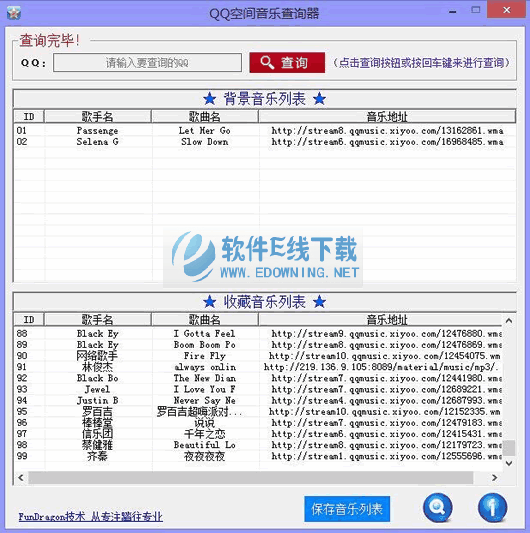Viewport: 530px width, 533px height.
Task: Click the favorites vertical scrollbar thumb
Action: (x=509, y=448)
